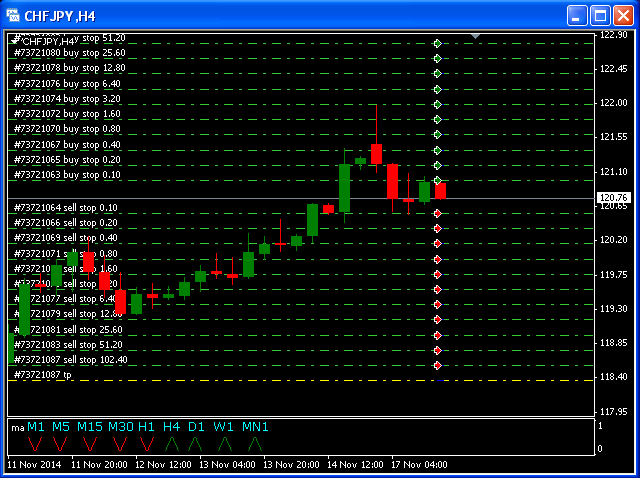640x480 pixels.
Task: Click the current price label 120.76
Action: (x=612, y=198)
